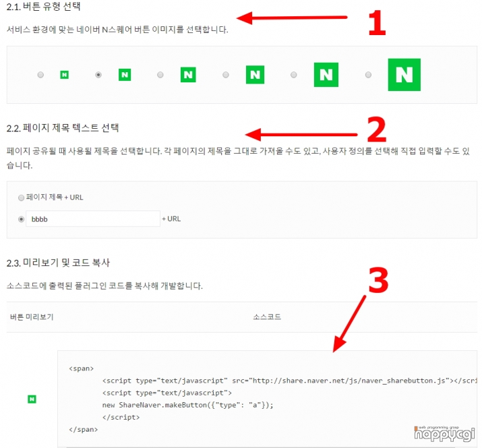Image resolution: width=482 pixels, height=448 pixels.
Task: Click the 2.3. 미리보기 및 코드 복사 heading
Action: (58, 262)
